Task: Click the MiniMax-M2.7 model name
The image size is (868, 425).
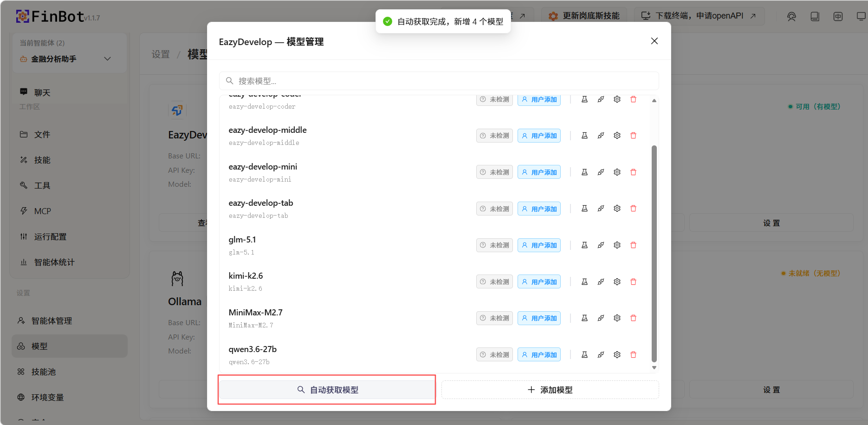Action: click(x=255, y=313)
